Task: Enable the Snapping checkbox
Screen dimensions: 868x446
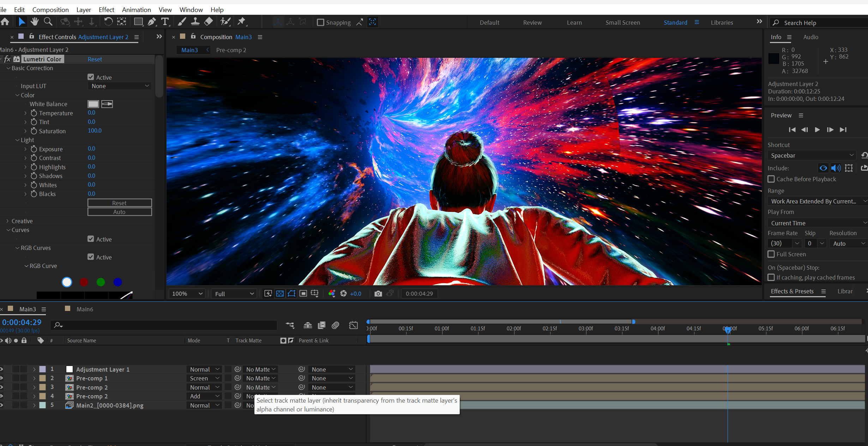Action: point(320,23)
